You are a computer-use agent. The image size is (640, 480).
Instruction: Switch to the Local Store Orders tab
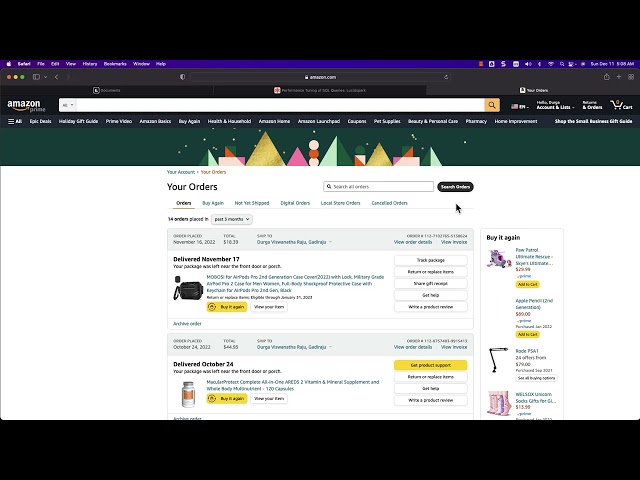coord(340,203)
